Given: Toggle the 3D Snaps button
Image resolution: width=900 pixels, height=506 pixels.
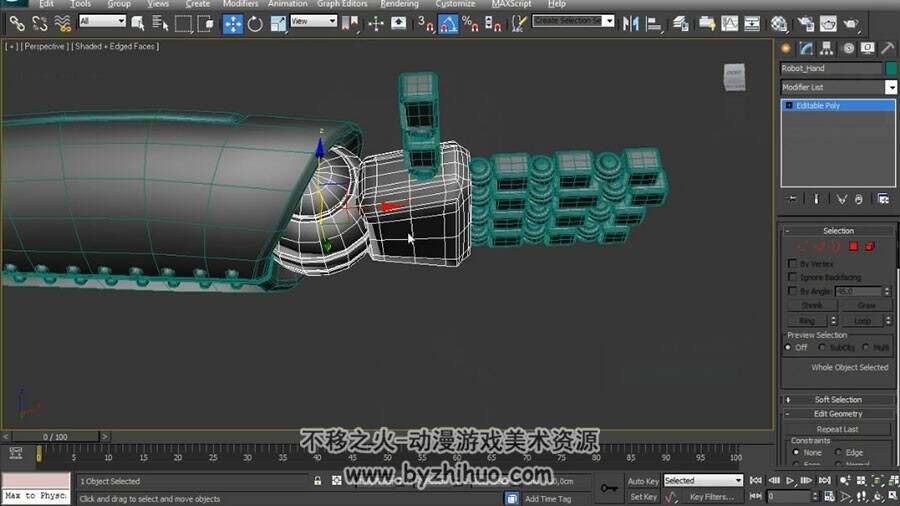Looking at the screenshot, I should [x=425, y=24].
